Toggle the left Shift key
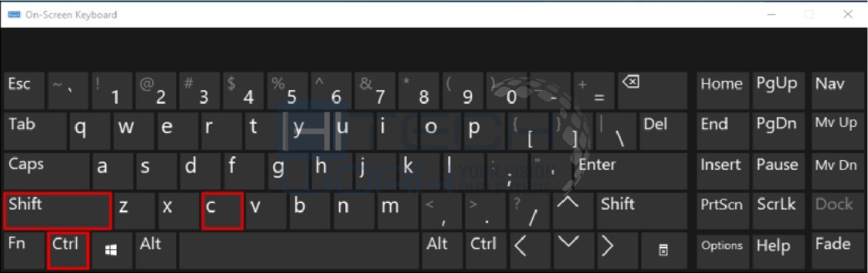The height and width of the screenshot is (273, 868). click(58, 211)
